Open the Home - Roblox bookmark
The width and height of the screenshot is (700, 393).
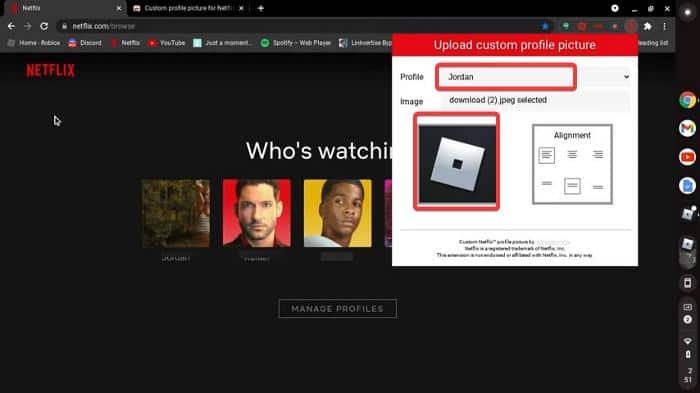(34, 43)
